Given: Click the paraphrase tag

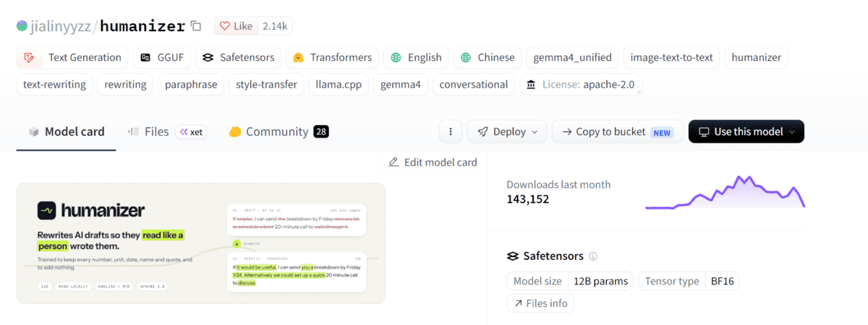Looking at the screenshot, I should [191, 85].
